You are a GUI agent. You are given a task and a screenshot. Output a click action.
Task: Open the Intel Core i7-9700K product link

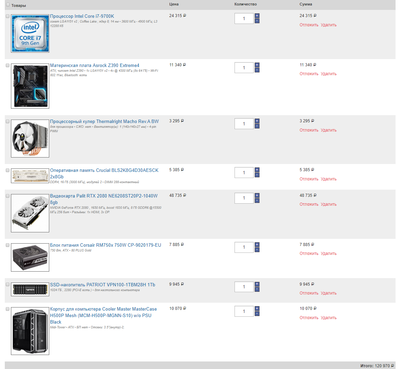coord(82,16)
